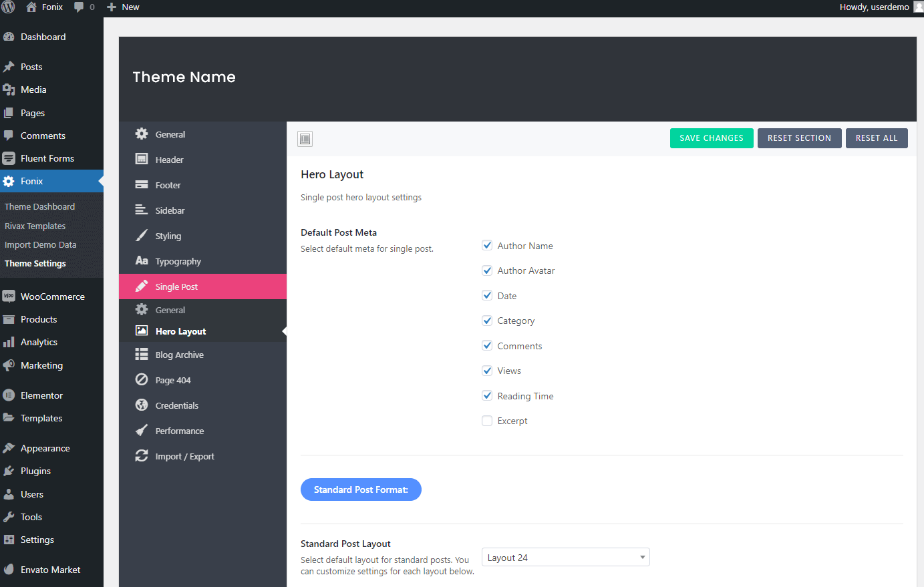Click the Typography Aa icon
Viewport: 924px width, 587px height.
pyautogui.click(x=142, y=261)
